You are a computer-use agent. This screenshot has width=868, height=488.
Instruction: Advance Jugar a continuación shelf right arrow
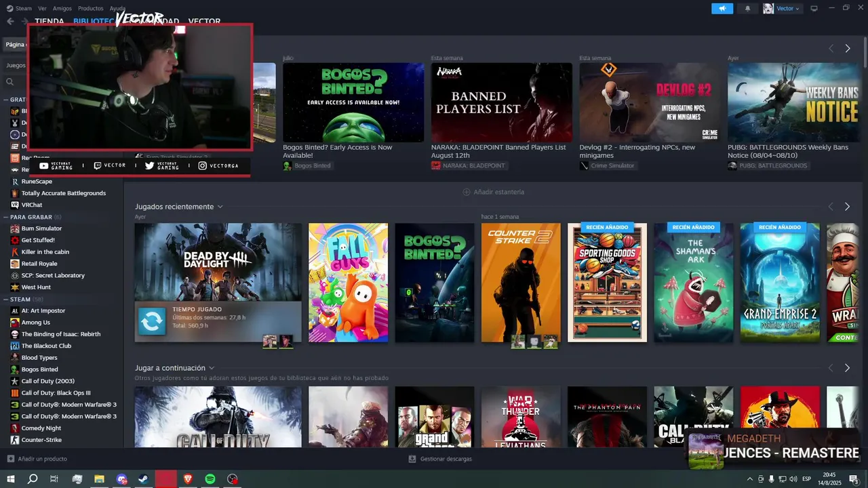coord(847,368)
